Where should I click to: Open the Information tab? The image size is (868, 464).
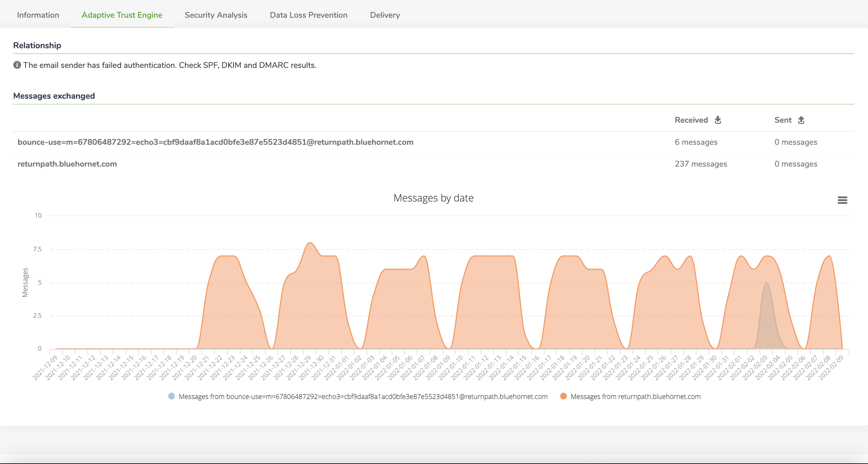[x=38, y=15]
